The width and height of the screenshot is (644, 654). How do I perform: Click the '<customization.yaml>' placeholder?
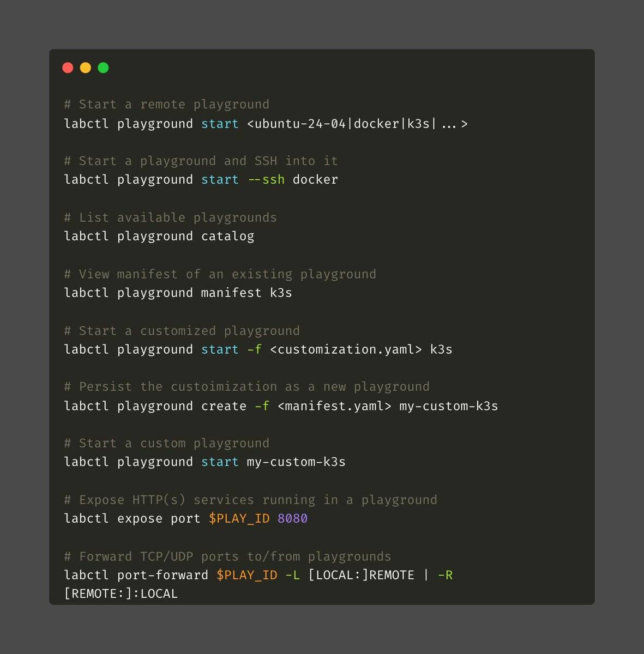click(x=346, y=349)
